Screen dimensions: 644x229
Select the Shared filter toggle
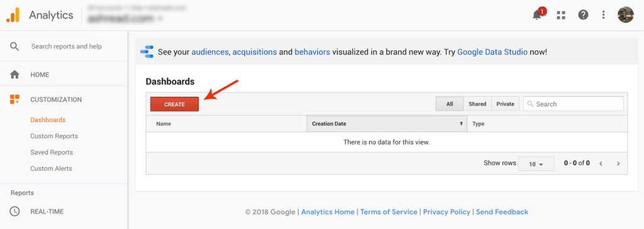pyautogui.click(x=478, y=104)
